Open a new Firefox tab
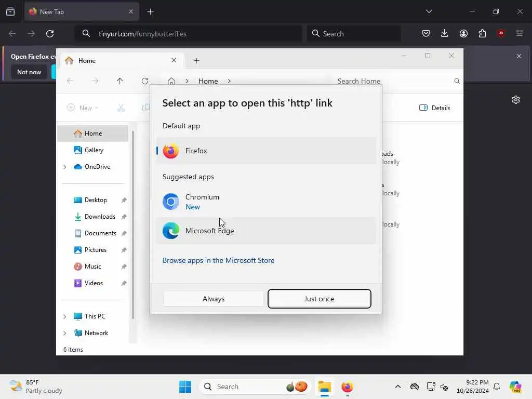The width and height of the screenshot is (532, 399). coord(150,12)
